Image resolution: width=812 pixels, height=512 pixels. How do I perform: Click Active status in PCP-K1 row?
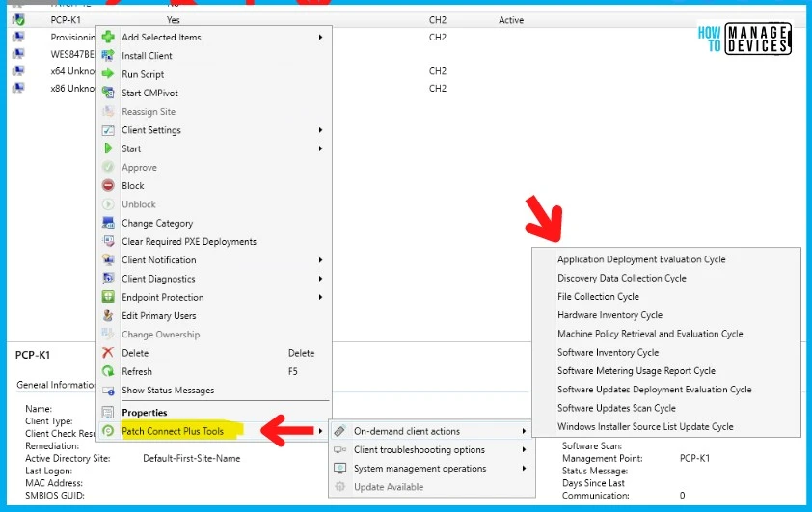point(511,20)
